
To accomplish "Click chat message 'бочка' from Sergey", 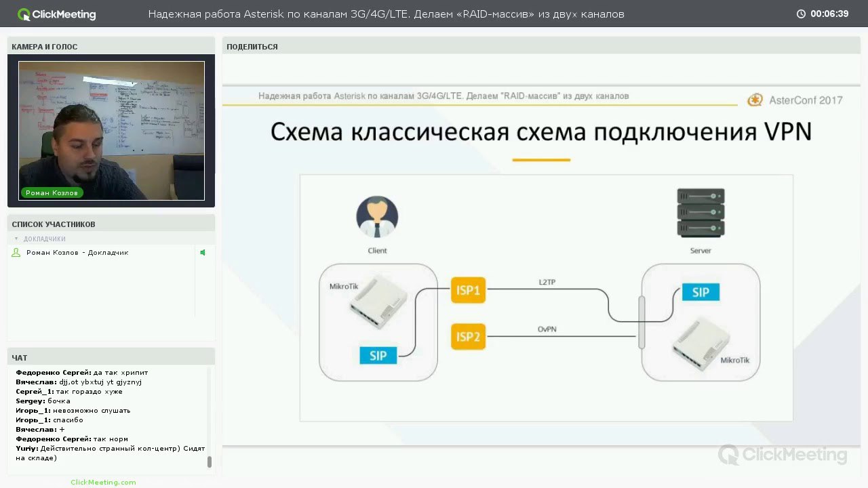I will 59,401.
